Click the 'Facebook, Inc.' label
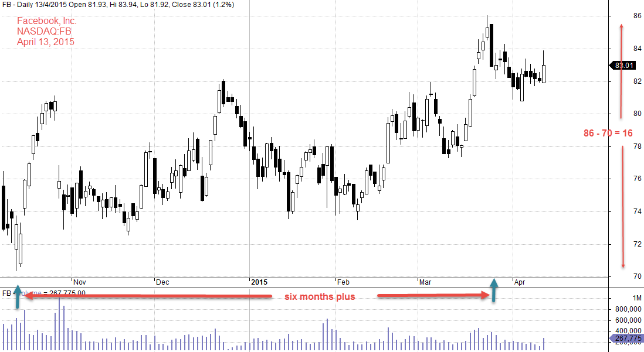The image size is (644, 352). (x=47, y=21)
